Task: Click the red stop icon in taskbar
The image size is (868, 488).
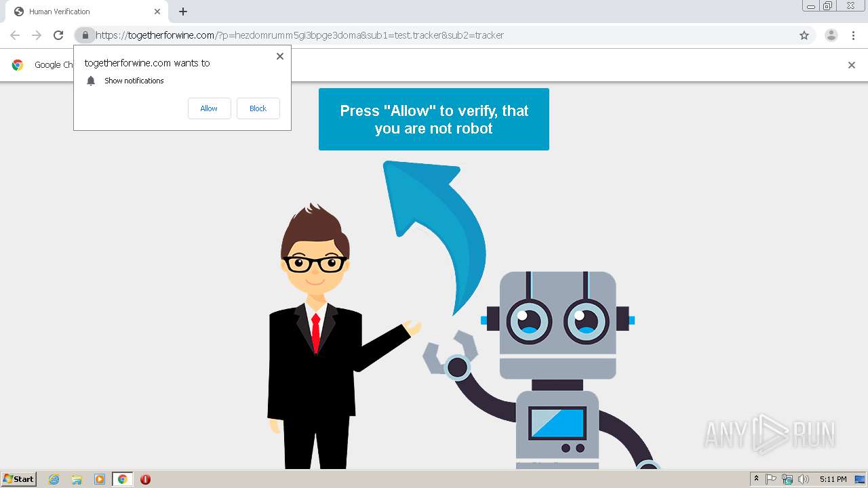Action: point(145,479)
